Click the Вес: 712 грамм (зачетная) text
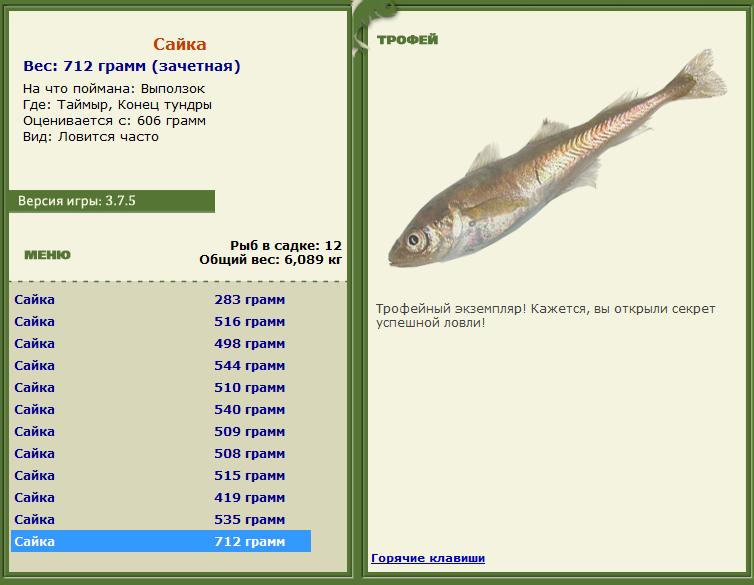 131,67
